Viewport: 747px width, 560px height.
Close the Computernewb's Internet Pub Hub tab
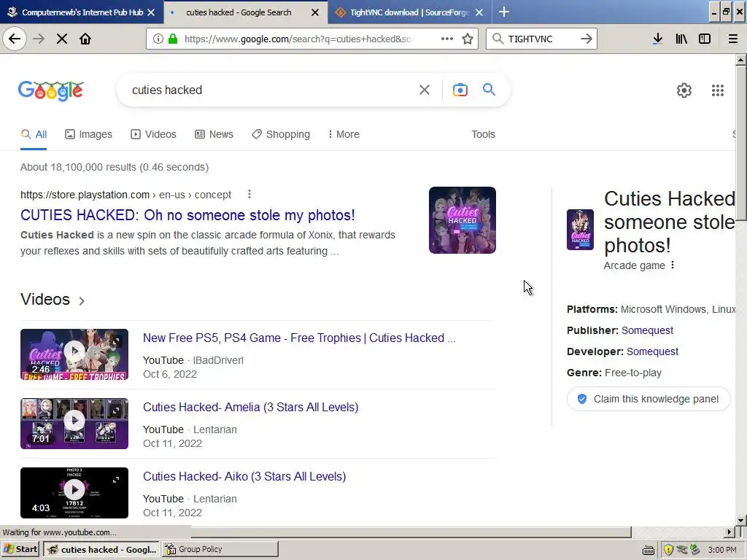pos(151,12)
